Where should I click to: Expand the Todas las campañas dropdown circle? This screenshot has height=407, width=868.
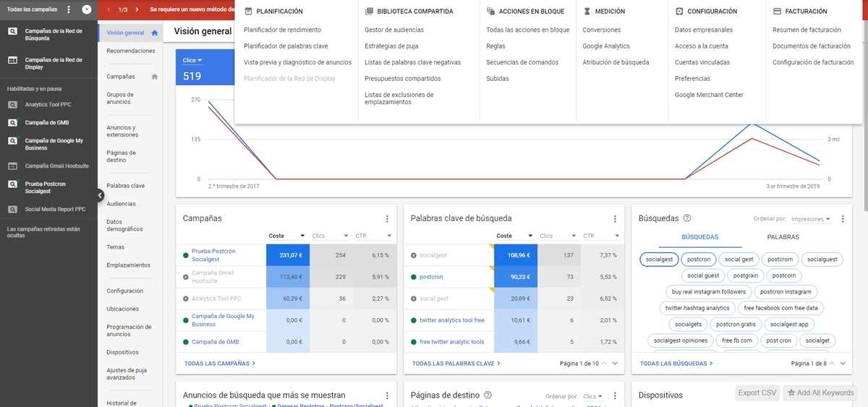(87, 9)
